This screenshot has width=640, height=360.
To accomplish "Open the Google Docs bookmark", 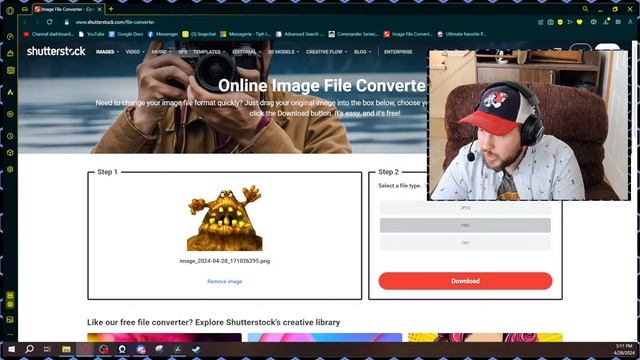I will pos(126,34).
